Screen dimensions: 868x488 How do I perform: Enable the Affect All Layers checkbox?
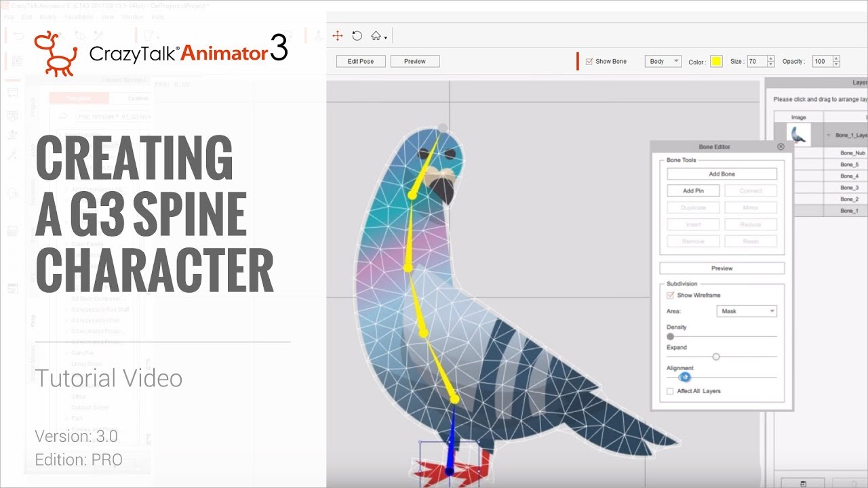tap(670, 391)
